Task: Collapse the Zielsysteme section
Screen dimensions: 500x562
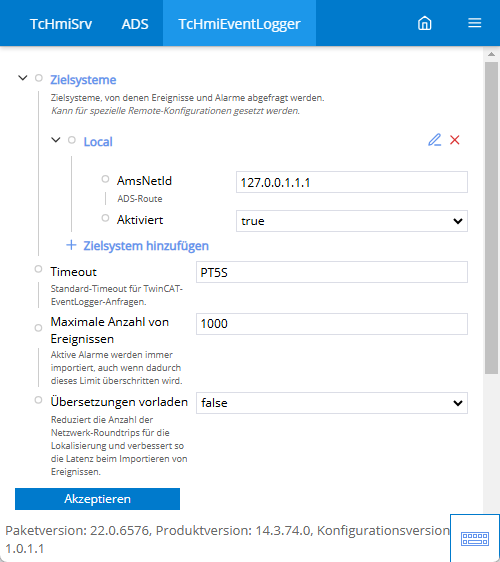Action: click(23, 78)
